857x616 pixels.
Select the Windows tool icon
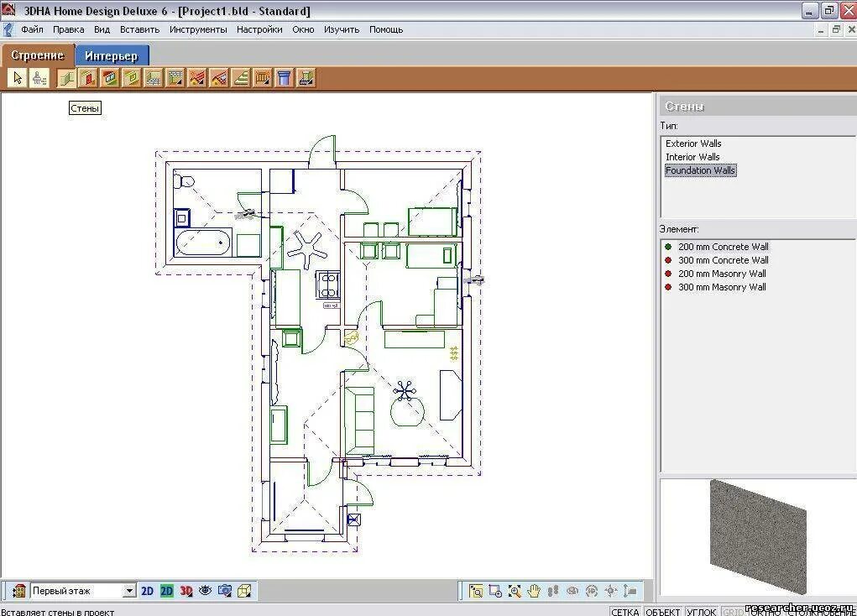(110, 78)
